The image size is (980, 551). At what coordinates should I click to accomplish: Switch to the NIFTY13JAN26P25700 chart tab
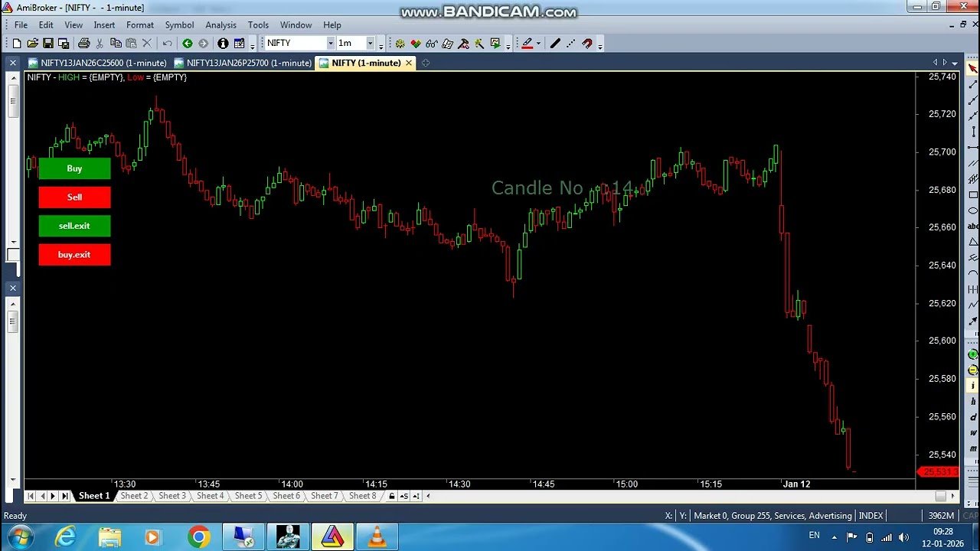pos(245,63)
